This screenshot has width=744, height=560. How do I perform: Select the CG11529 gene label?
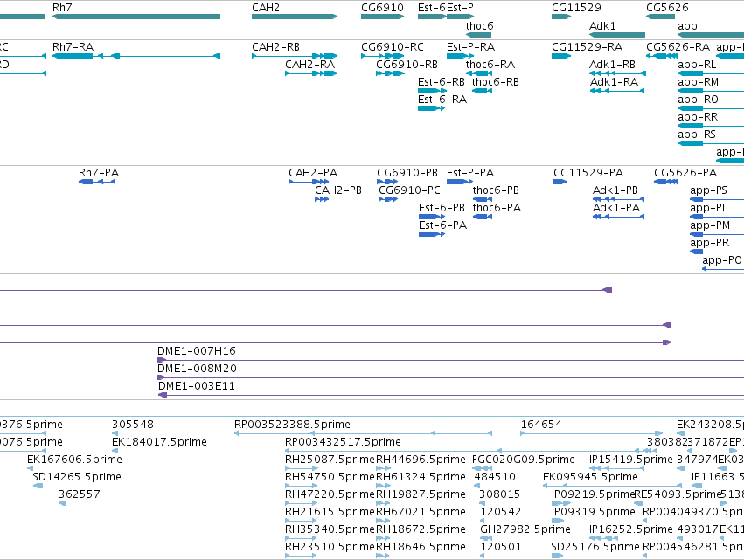click(576, 8)
